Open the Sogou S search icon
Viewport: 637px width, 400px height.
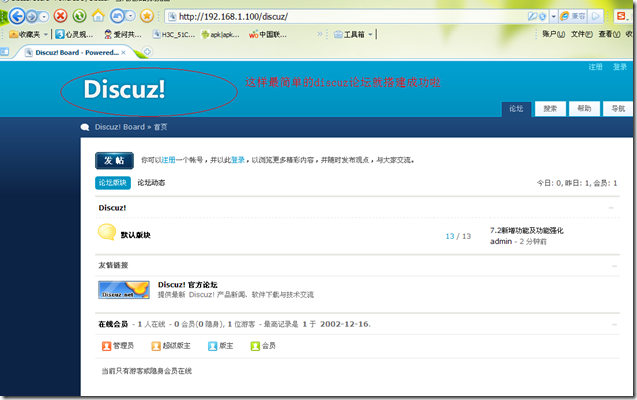(x=621, y=16)
